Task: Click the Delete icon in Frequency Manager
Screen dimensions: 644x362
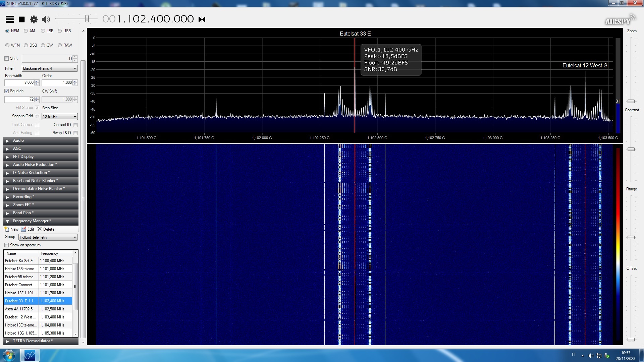Action: coord(40,229)
